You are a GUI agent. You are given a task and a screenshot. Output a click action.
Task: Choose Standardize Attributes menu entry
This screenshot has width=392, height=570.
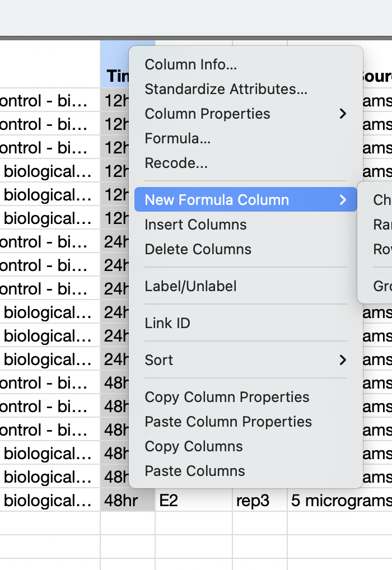(226, 89)
